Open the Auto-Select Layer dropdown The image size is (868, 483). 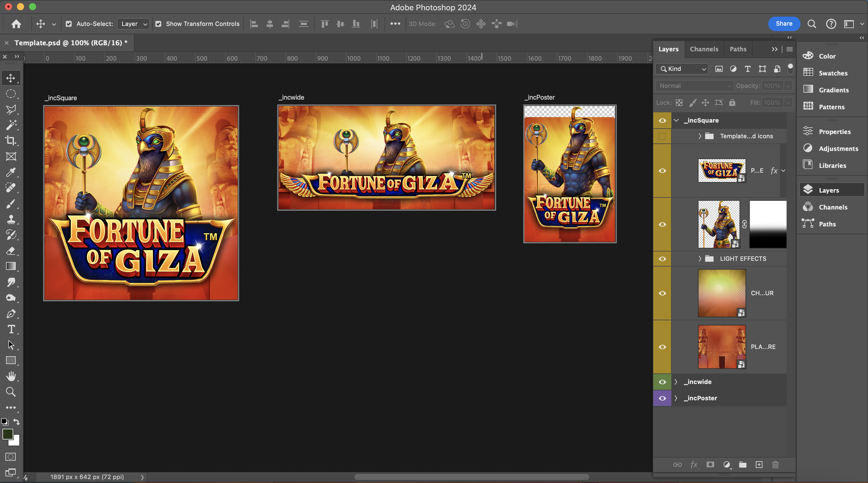tap(133, 24)
